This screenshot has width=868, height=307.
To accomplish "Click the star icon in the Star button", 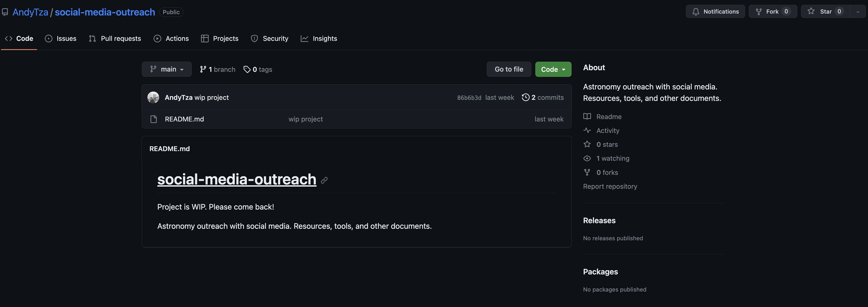I will 811,11.
